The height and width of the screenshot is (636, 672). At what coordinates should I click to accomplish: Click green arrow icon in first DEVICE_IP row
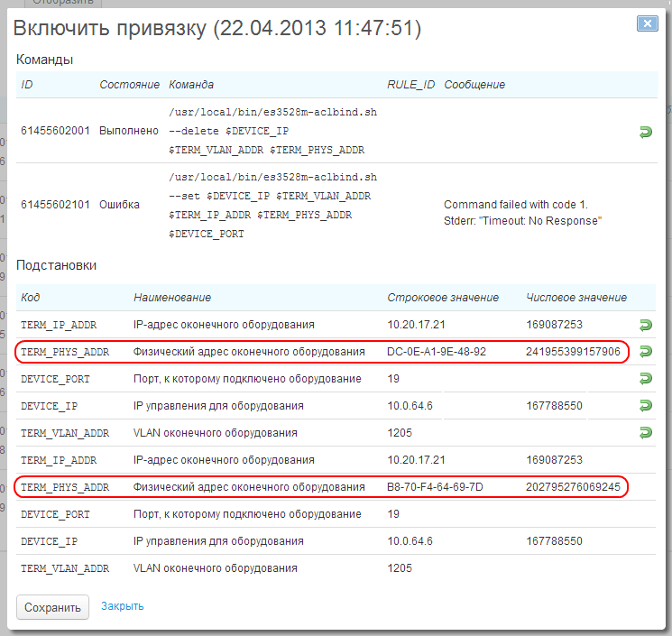(646, 405)
